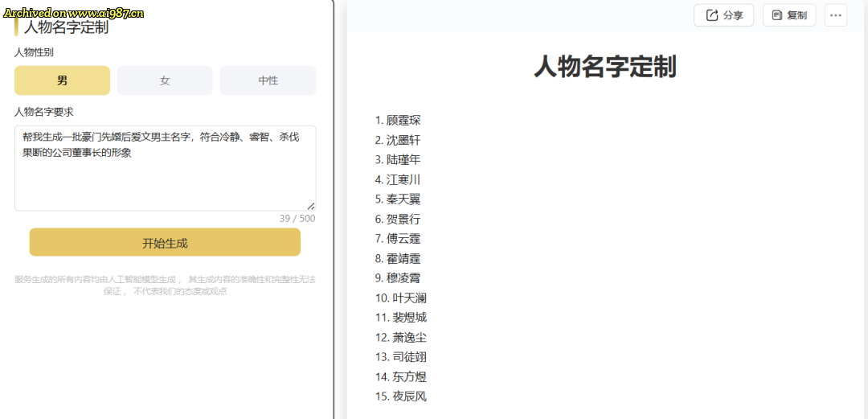The height and width of the screenshot is (419, 868).
Task: Click the textarea resize handle corner
Action: [x=311, y=206]
